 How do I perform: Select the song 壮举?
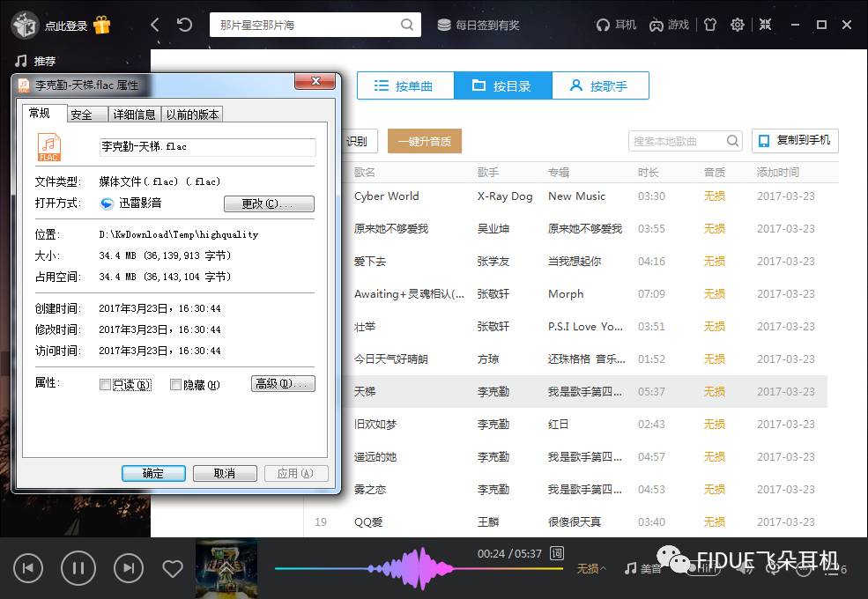365,327
